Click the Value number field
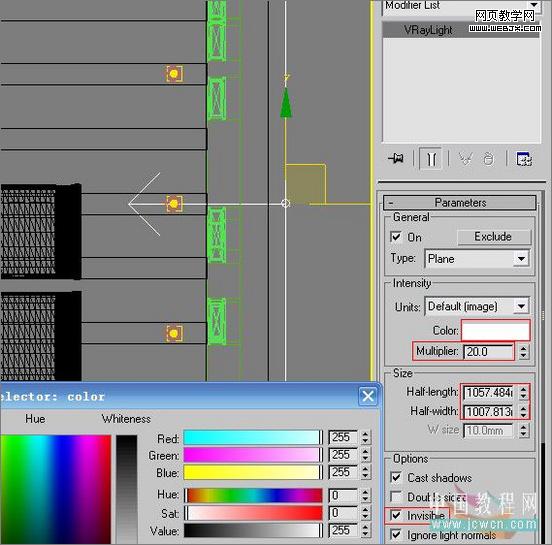 pyautogui.click(x=343, y=531)
